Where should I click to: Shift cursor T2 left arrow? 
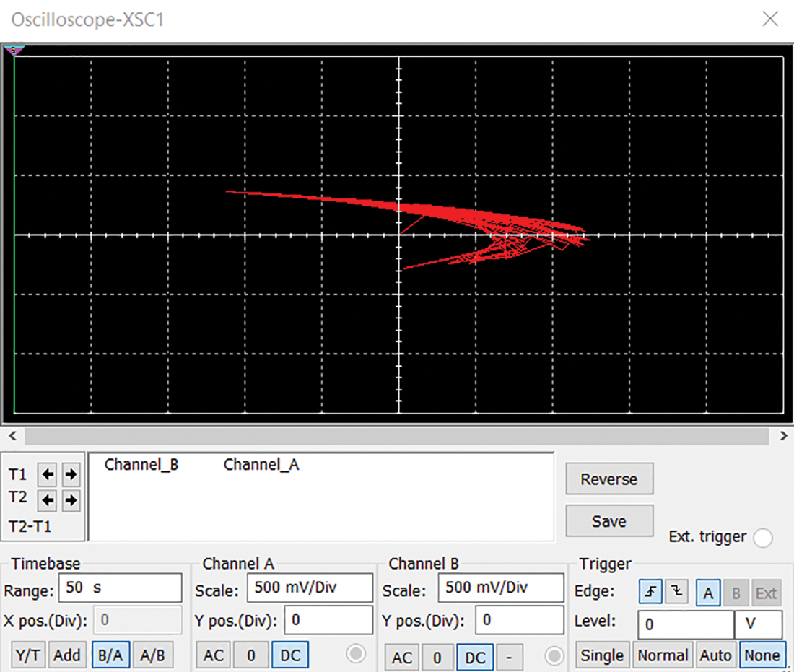pyautogui.click(x=48, y=499)
